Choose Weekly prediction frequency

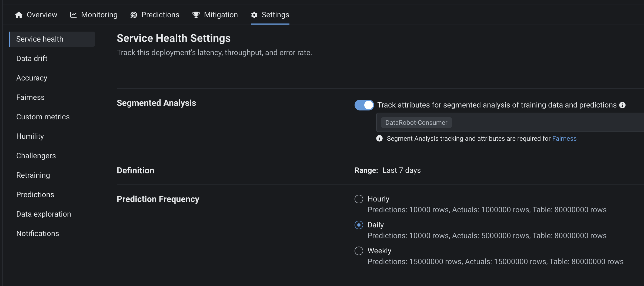coord(359,251)
